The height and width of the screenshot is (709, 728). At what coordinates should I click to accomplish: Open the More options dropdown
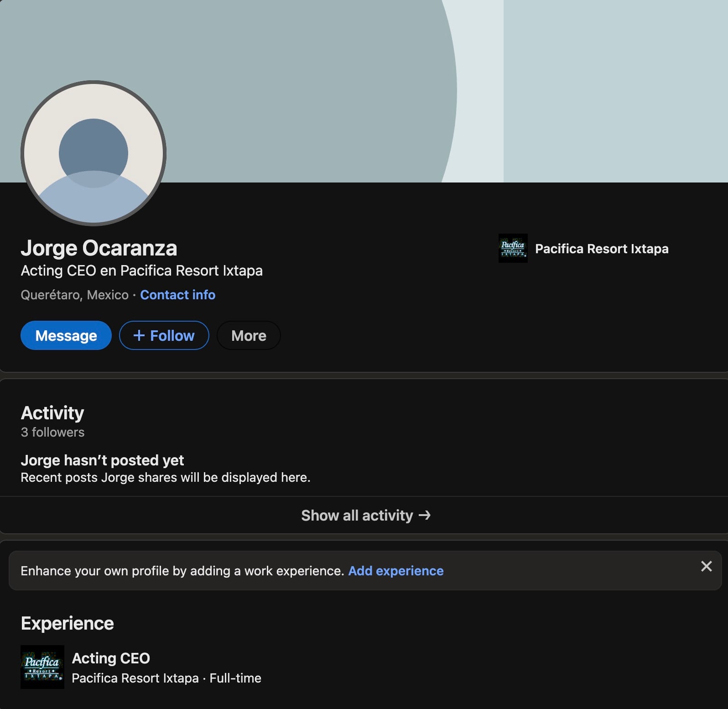249,335
